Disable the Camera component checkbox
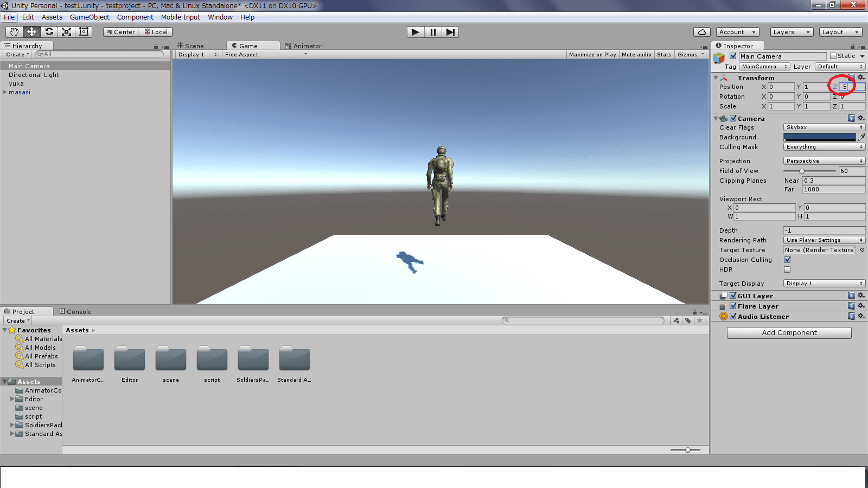 click(x=733, y=118)
